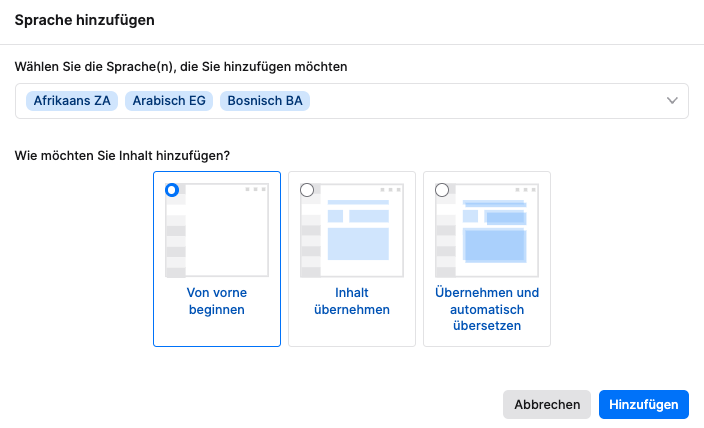Select the 'Von vorne beginnen' radio button

(x=172, y=190)
